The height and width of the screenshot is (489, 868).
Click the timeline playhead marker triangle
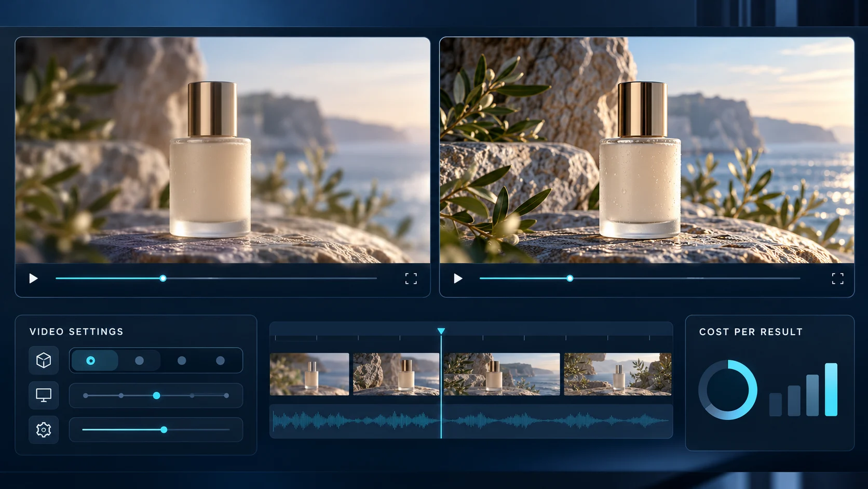click(x=441, y=331)
